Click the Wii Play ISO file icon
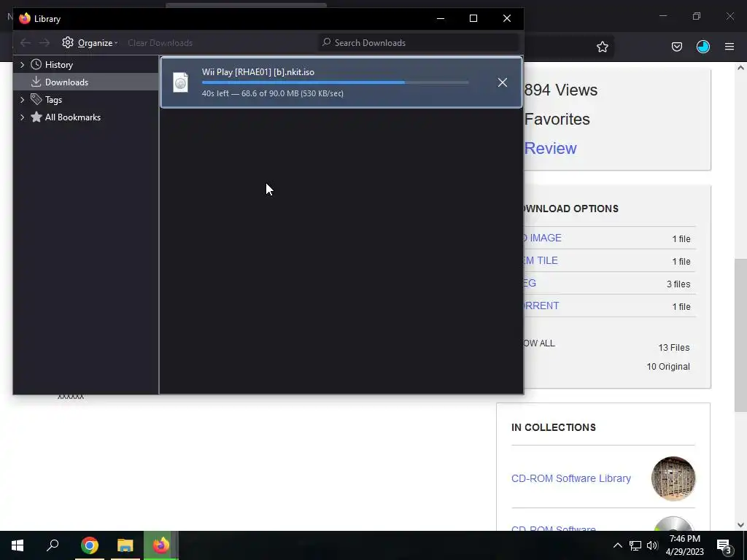The image size is (747, 560). pyautogui.click(x=181, y=82)
